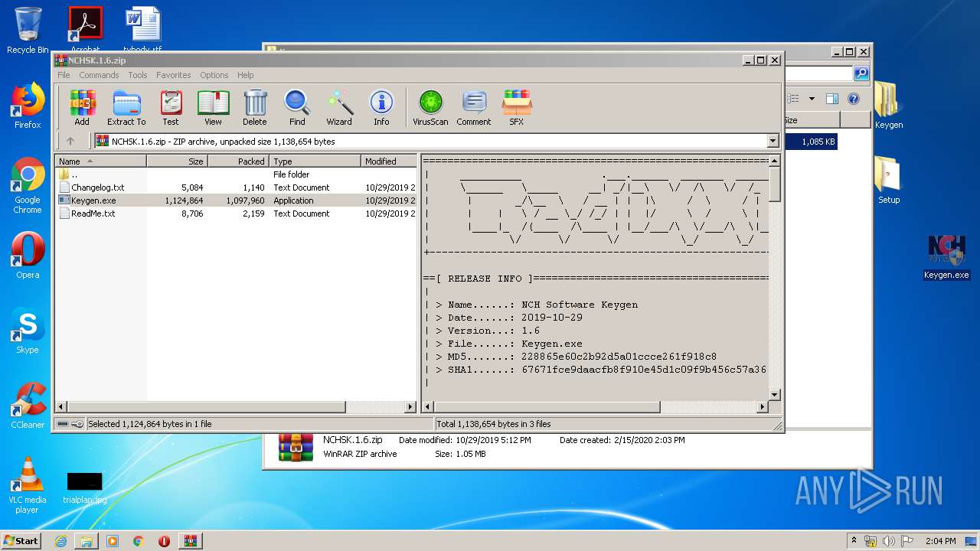980x551 pixels.
Task: Sort file list by Packed column
Action: click(238, 161)
